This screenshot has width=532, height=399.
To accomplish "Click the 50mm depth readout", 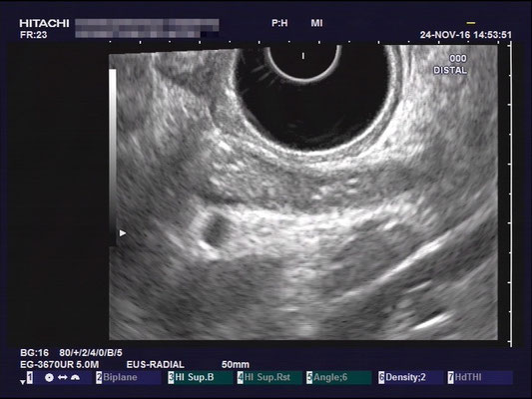I will (x=236, y=365).
